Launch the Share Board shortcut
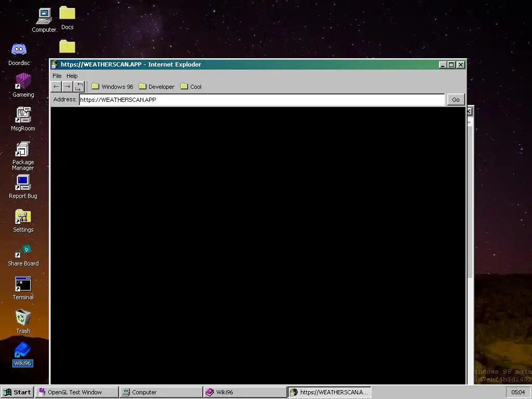Image resolution: width=532 pixels, height=399 pixels. tap(23, 255)
